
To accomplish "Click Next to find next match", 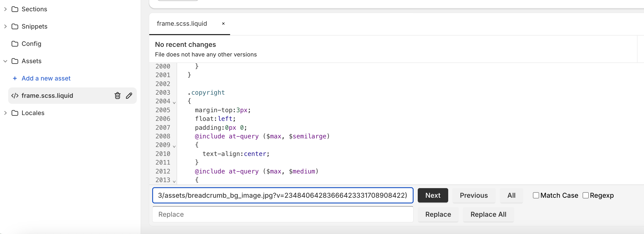I will coord(433,195).
